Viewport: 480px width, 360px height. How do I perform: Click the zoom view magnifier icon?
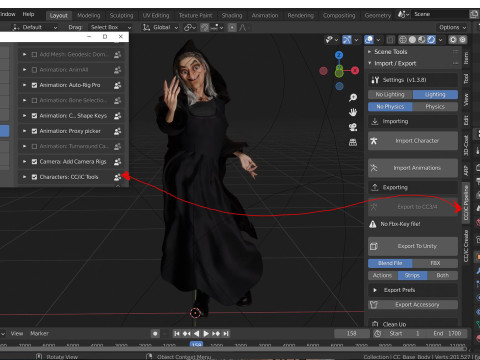(x=353, y=97)
